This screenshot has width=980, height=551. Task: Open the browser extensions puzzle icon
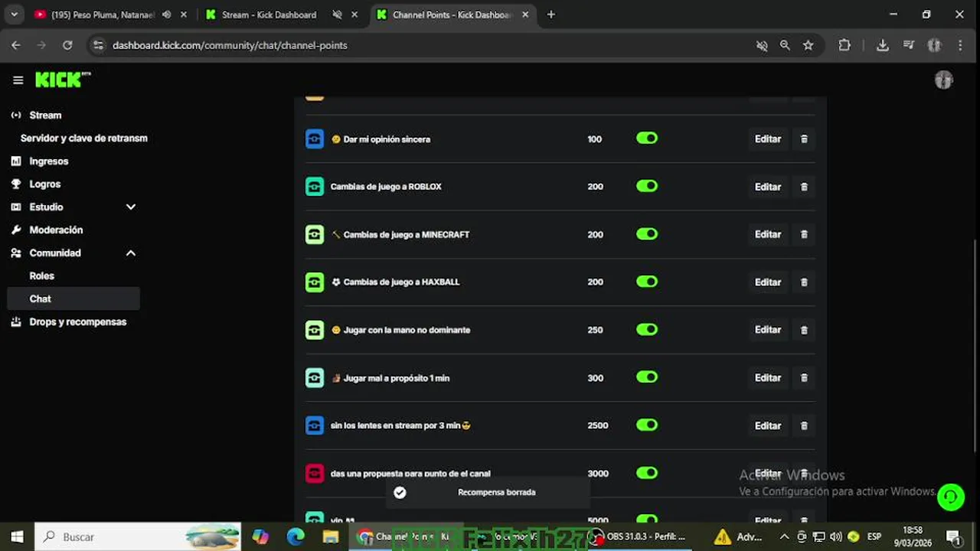click(844, 45)
